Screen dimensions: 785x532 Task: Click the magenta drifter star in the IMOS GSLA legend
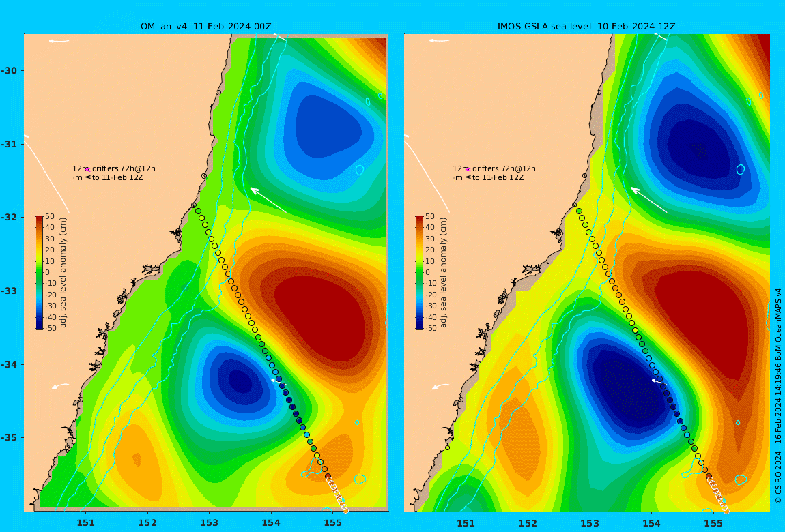[x=468, y=170]
